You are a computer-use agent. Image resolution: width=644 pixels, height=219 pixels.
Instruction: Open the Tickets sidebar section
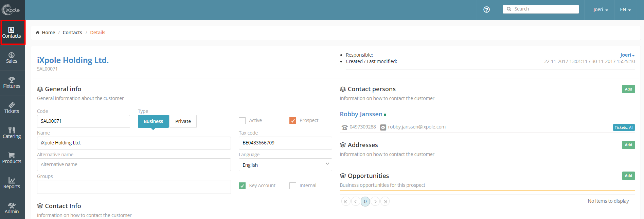pyautogui.click(x=12, y=108)
